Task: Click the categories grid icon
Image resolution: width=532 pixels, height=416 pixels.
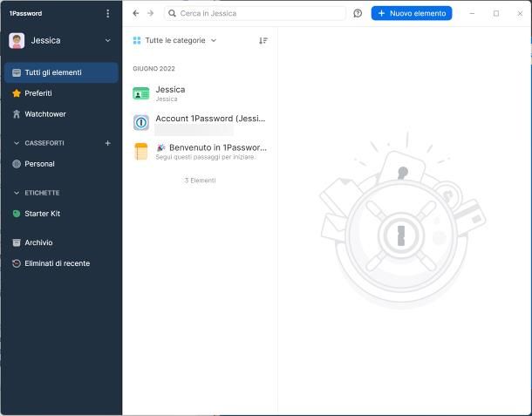Action: (137, 40)
